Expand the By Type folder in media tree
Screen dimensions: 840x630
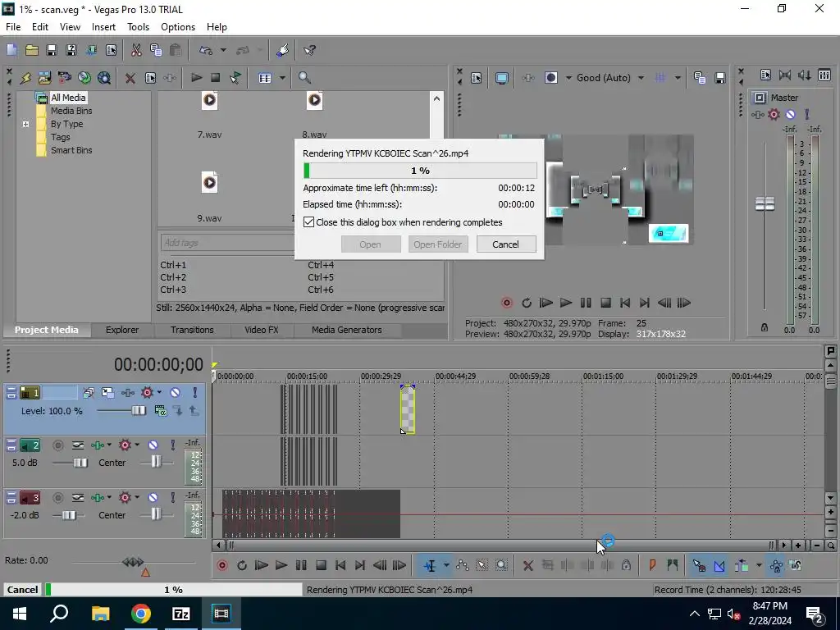(25, 125)
